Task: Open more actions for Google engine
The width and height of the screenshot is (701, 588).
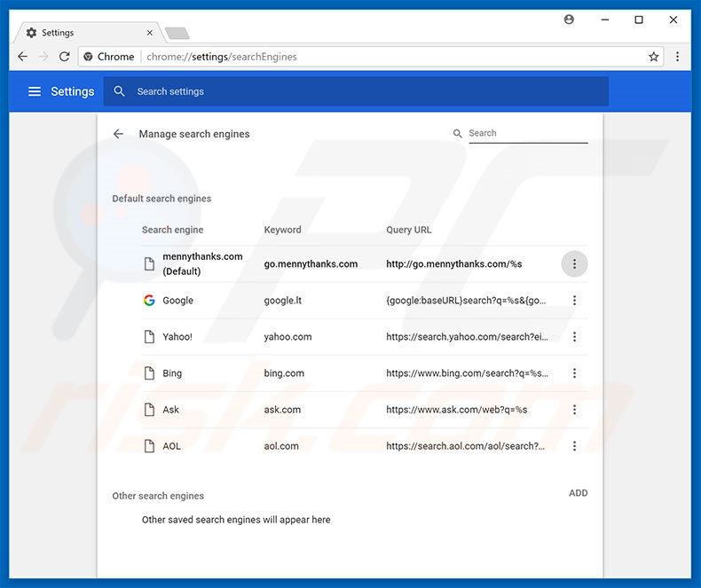Action: pyautogui.click(x=574, y=301)
